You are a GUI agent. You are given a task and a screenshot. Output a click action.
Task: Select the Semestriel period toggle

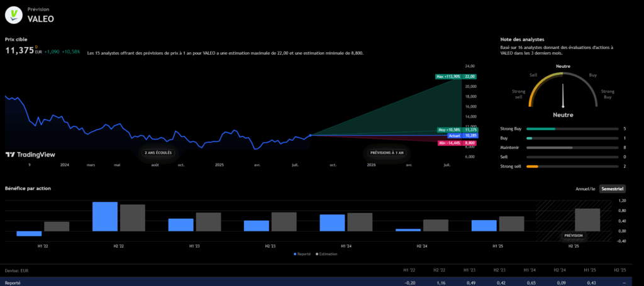pyautogui.click(x=613, y=189)
